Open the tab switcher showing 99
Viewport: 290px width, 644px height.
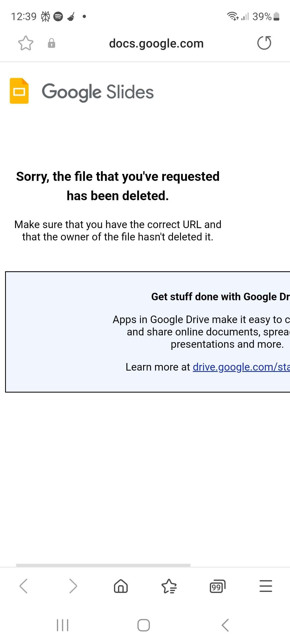218,586
